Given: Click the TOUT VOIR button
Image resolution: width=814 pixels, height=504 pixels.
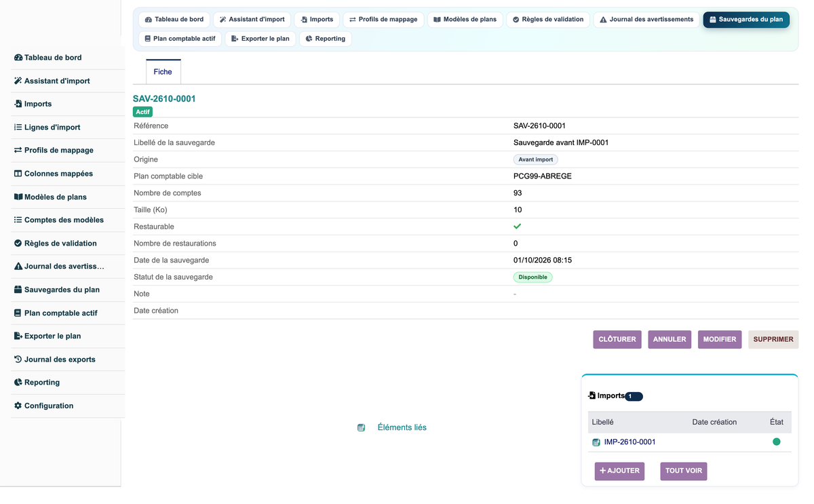Looking at the screenshot, I should (x=684, y=471).
